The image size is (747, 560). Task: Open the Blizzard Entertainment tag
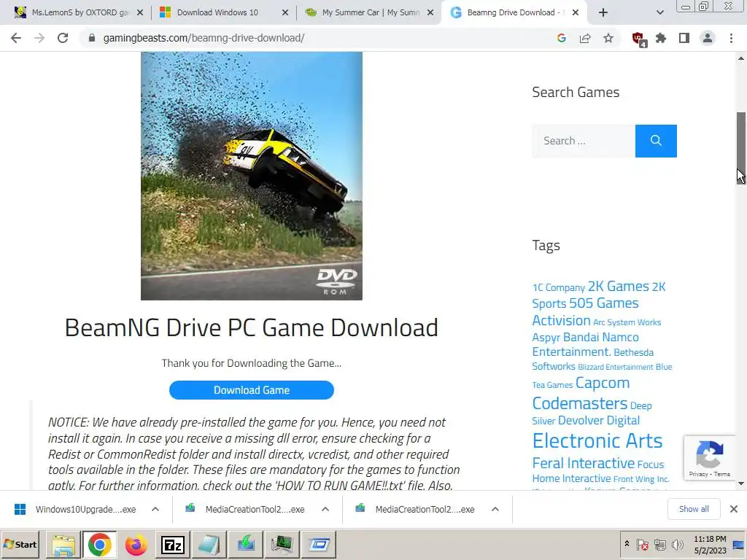coord(616,367)
